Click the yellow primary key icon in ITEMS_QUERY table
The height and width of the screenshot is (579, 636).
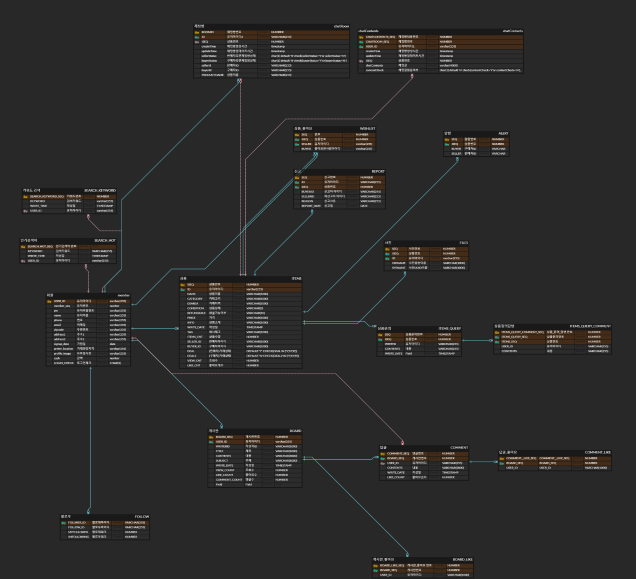pos(380,335)
